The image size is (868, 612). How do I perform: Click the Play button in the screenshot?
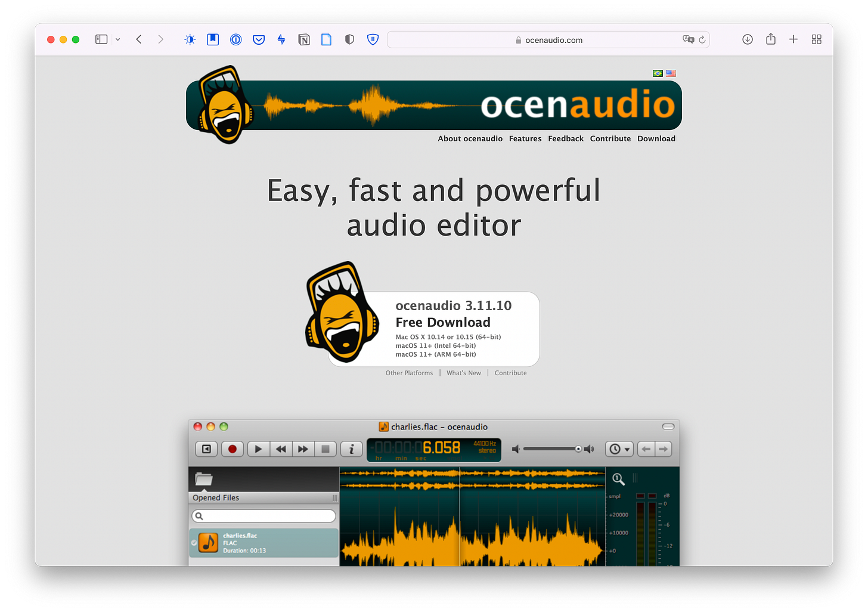click(x=258, y=449)
